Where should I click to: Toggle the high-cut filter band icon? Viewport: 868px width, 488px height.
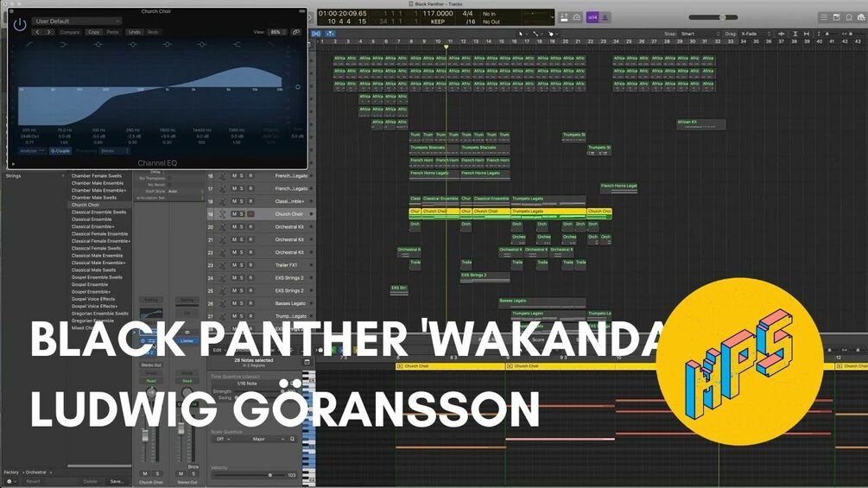click(x=271, y=44)
